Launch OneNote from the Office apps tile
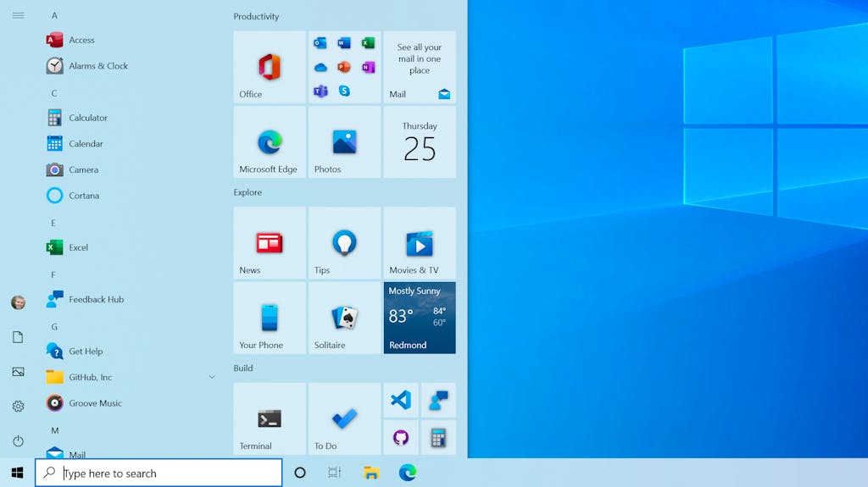This screenshot has width=868, height=487. pyautogui.click(x=368, y=68)
